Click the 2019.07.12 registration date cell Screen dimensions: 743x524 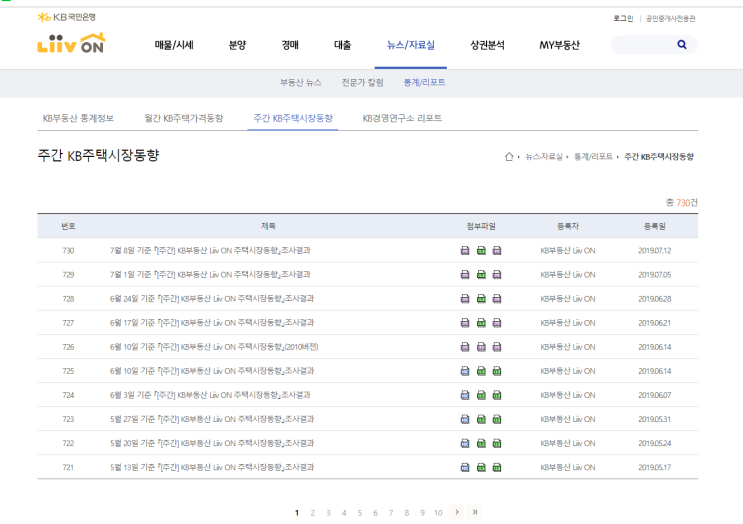(x=654, y=251)
